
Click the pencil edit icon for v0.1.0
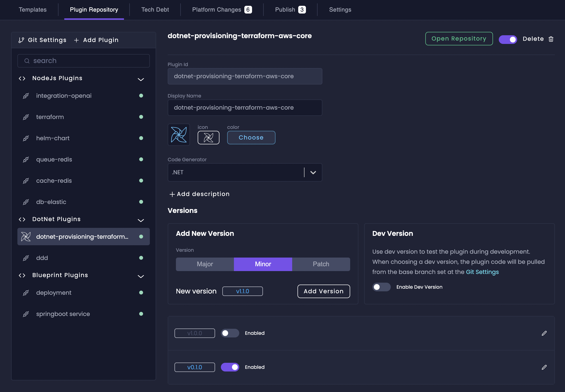[544, 367]
